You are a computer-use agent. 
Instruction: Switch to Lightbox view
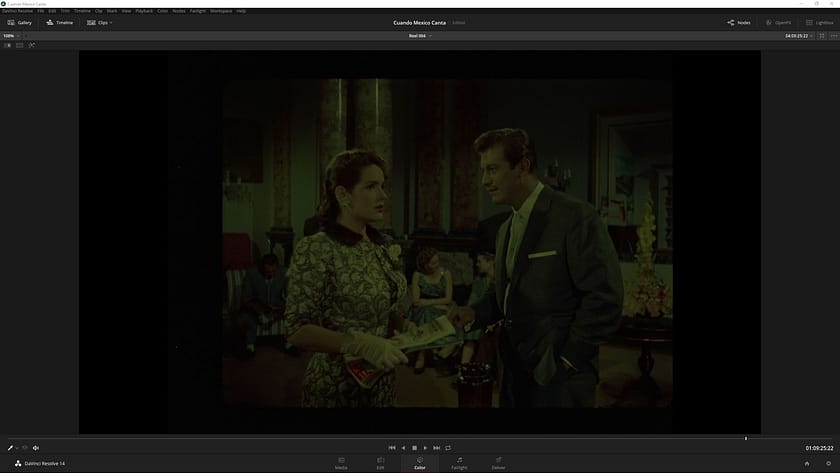click(x=820, y=22)
